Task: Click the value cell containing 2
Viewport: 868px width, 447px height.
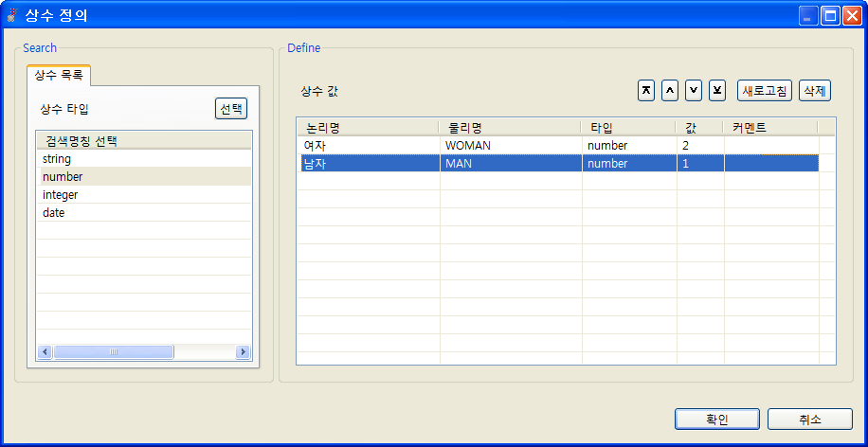Action: pyautogui.click(x=701, y=146)
